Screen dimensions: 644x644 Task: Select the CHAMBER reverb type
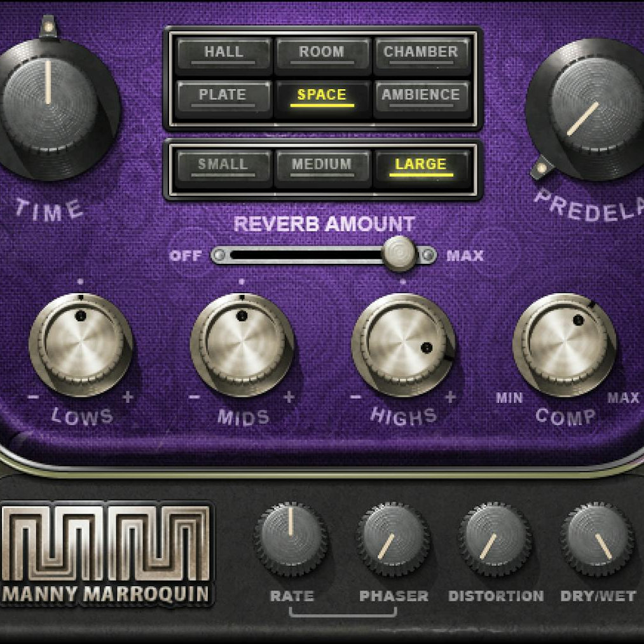(x=421, y=54)
